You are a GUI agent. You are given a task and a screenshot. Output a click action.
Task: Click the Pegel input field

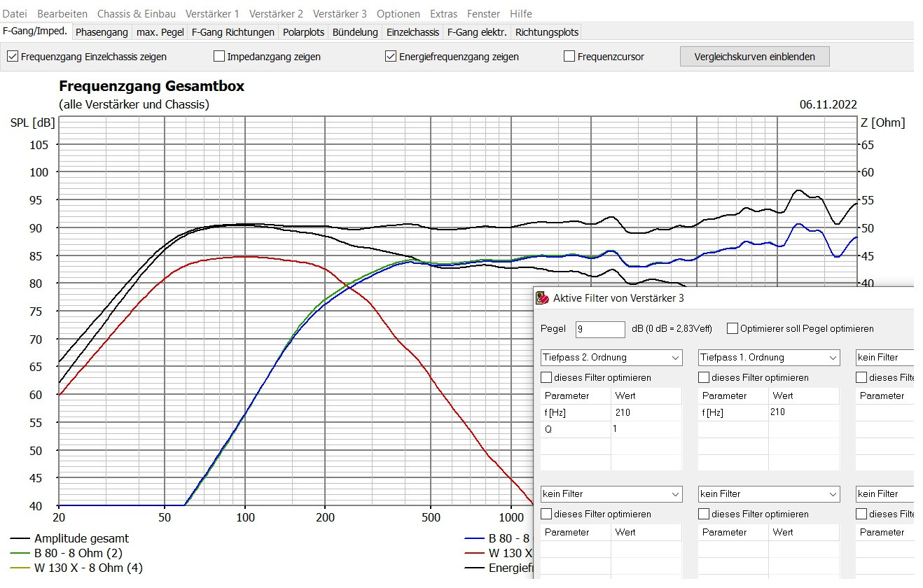[599, 329]
